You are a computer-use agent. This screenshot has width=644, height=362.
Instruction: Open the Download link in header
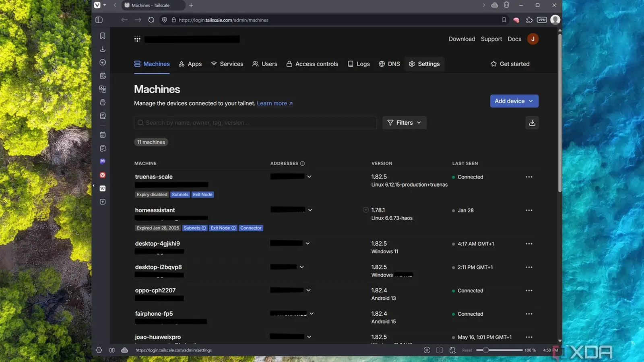tap(462, 39)
